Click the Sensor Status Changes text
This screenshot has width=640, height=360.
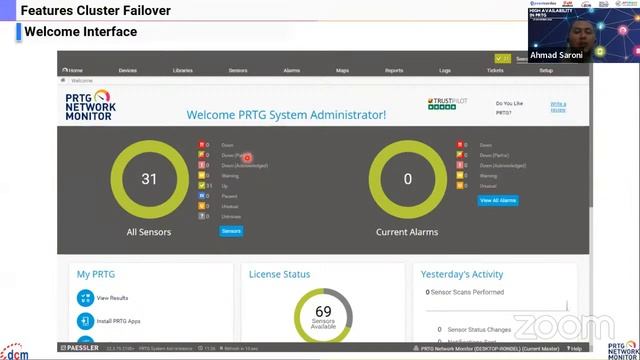click(479, 329)
